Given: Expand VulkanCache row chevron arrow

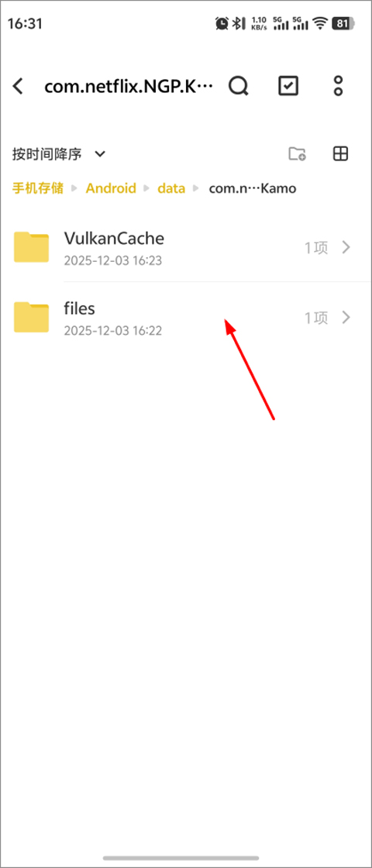Looking at the screenshot, I should [x=346, y=247].
